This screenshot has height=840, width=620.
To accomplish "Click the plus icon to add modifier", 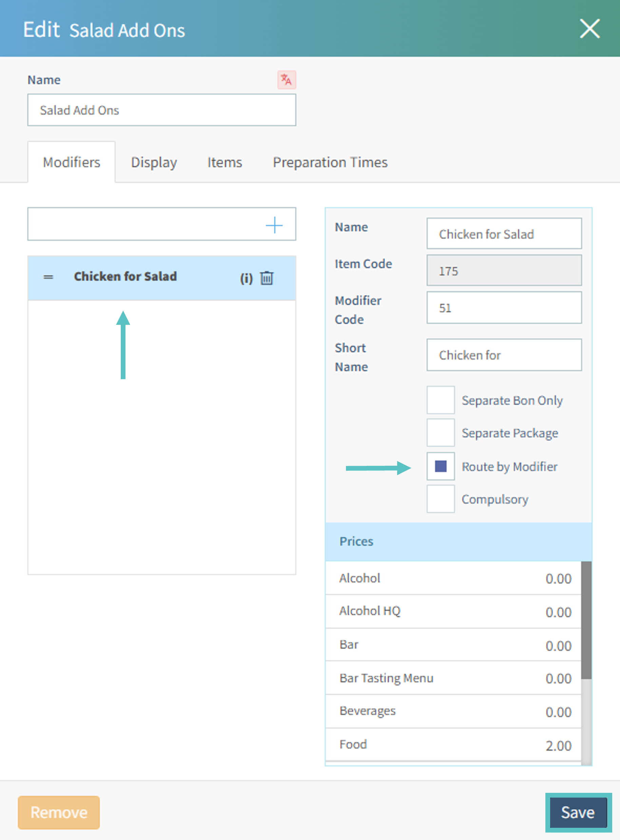I will (x=274, y=225).
